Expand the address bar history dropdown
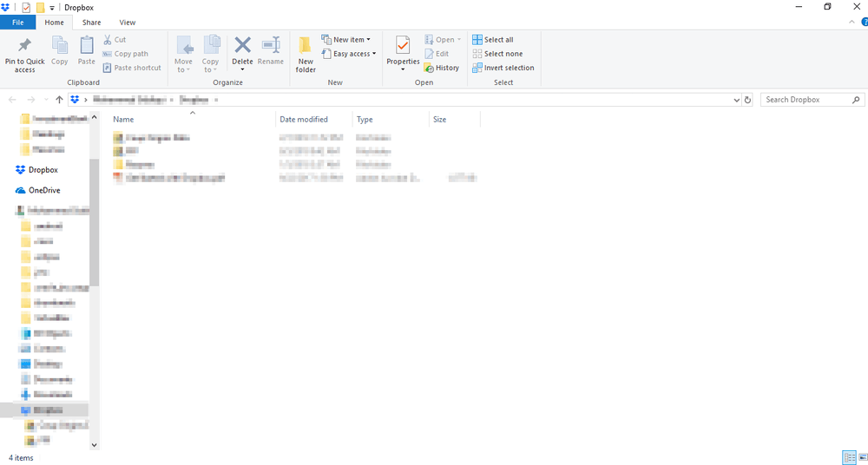This screenshot has width=868, height=465. tap(736, 100)
